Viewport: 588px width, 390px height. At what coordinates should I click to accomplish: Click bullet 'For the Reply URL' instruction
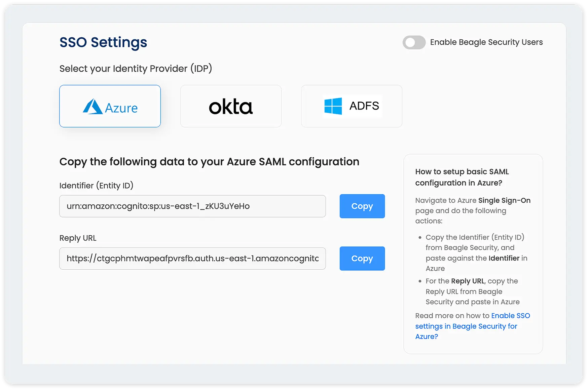(473, 291)
